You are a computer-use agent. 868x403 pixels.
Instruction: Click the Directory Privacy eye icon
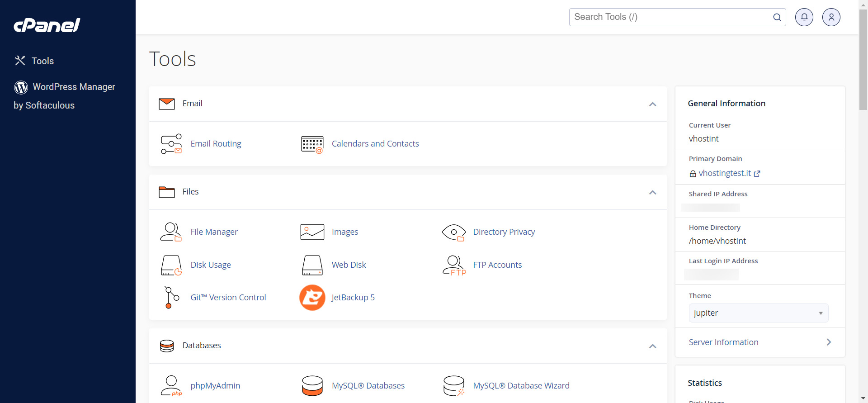[454, 232]
